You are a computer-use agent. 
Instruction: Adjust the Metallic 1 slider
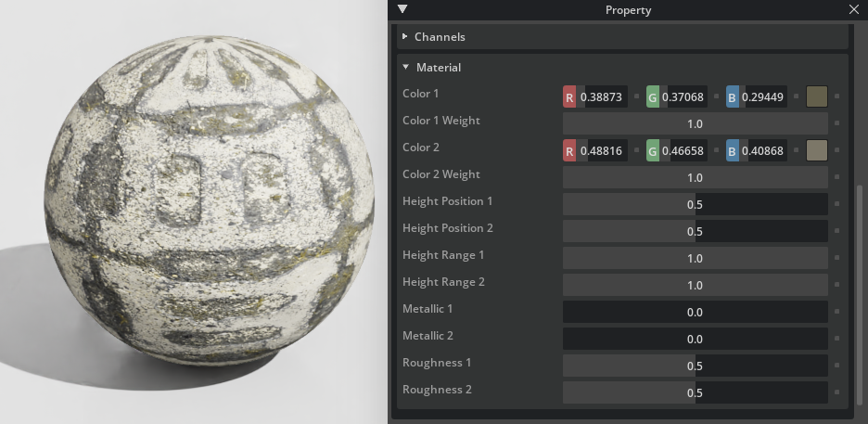pos(696,312)
